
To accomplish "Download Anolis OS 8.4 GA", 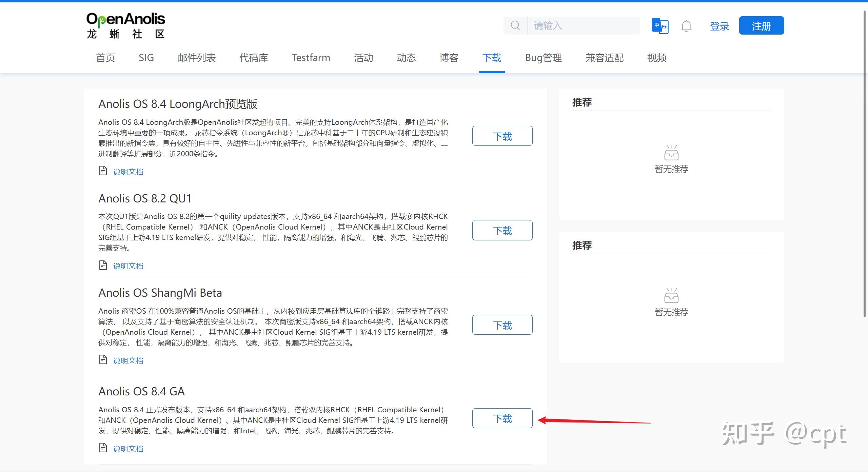I will [502, 418].
